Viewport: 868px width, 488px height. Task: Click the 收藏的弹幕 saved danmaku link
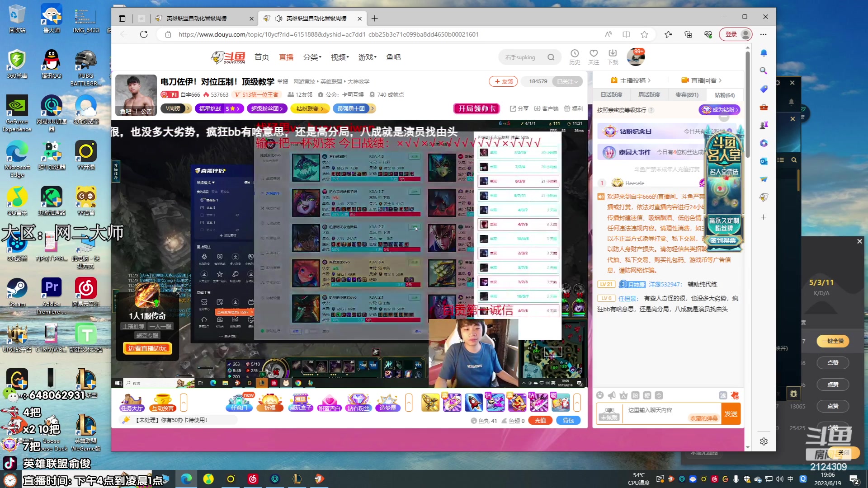coord(704,418)
